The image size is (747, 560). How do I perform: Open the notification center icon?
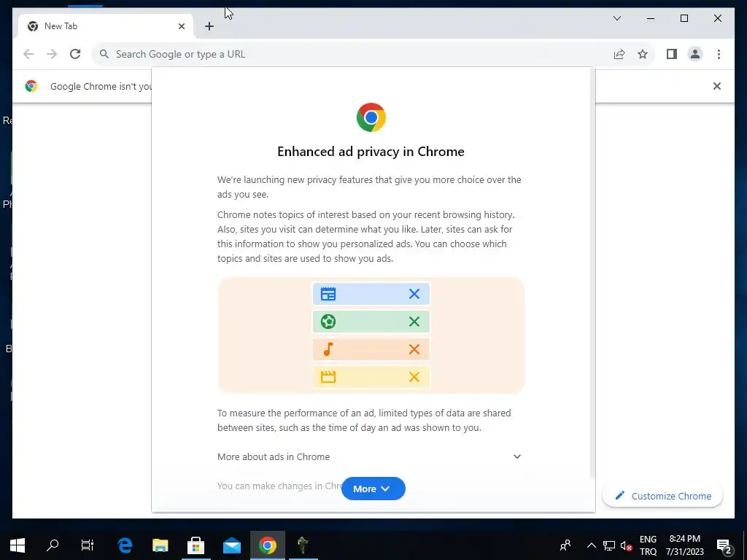click(x=724, y=545)
